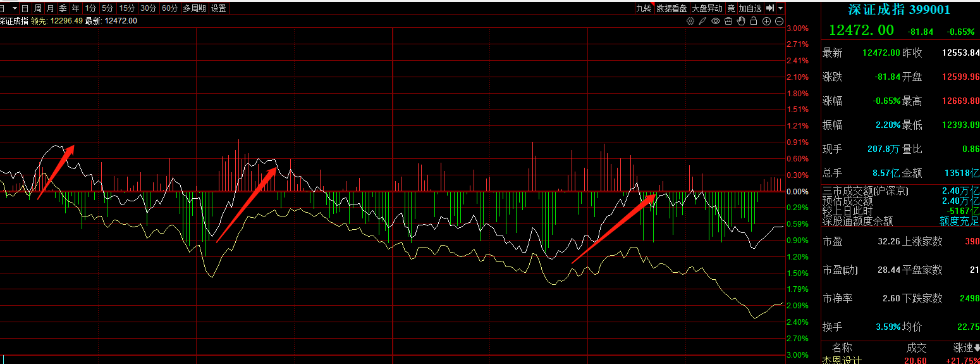Select the 5分 period tab

(x=108, y=8)
